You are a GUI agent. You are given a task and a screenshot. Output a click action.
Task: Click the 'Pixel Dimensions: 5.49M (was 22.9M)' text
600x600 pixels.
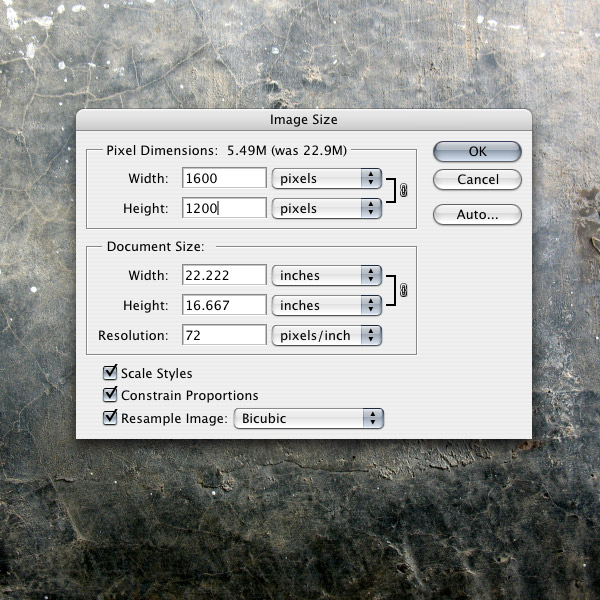[227, 150]
